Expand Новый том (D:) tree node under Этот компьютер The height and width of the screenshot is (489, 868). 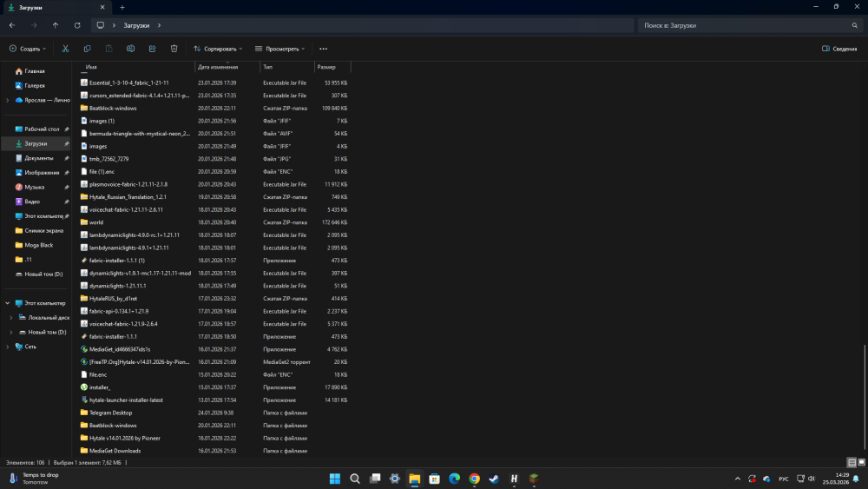pyautogui.click(x=11, y=333)
